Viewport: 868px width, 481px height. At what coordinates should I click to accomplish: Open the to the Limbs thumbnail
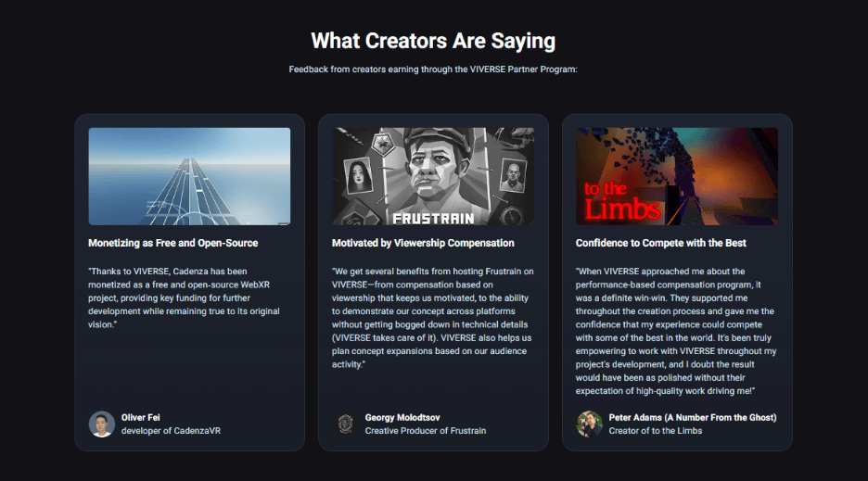pyautogui.click(x=676, y=176)
